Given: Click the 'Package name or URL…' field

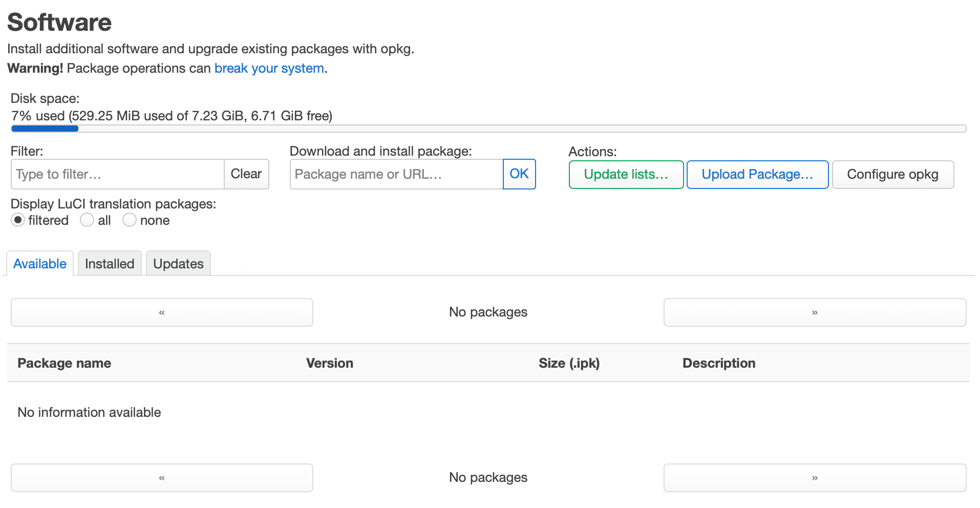Looking at the screenshot, I should 396,174.
